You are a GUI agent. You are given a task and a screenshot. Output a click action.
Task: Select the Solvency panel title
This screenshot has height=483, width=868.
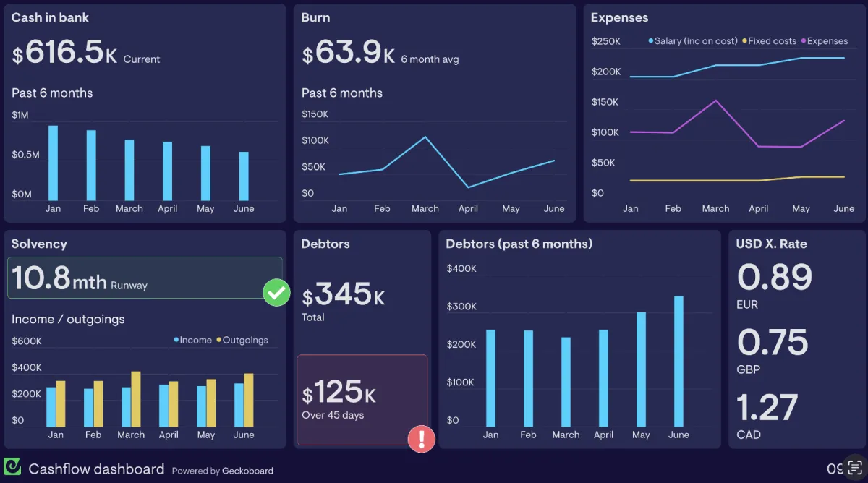pos(39,244)
